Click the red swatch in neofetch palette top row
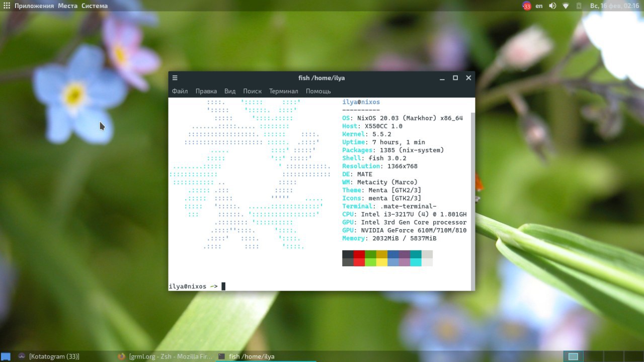Viewport: 644px width, 362px height. click(x=359, y=254)
